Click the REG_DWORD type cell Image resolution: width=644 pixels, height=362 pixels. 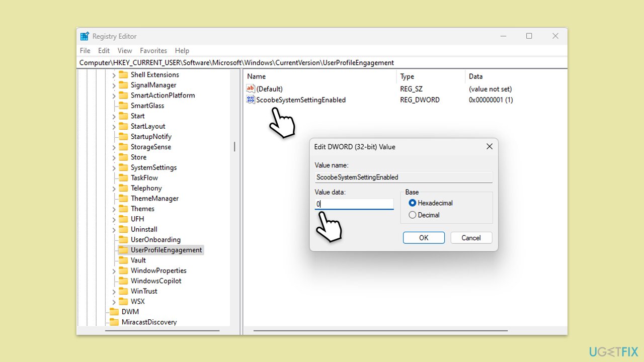pos(420,100)
